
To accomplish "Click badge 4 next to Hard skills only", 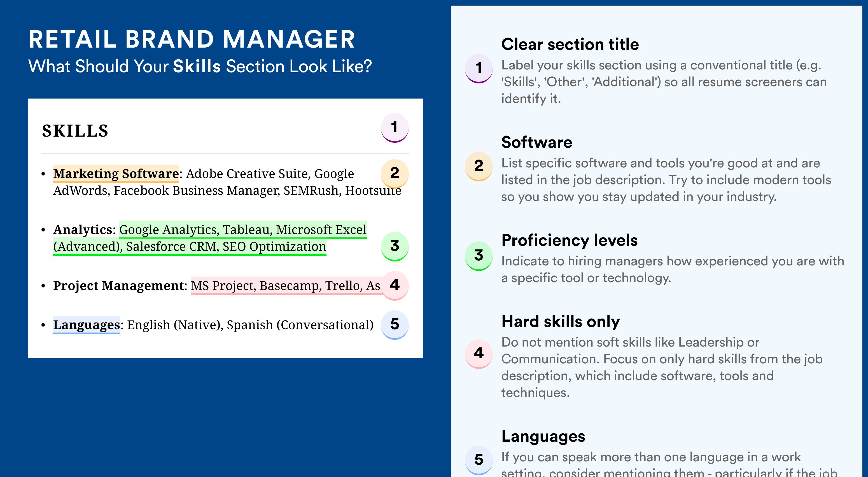I will (x=479, y=354).
